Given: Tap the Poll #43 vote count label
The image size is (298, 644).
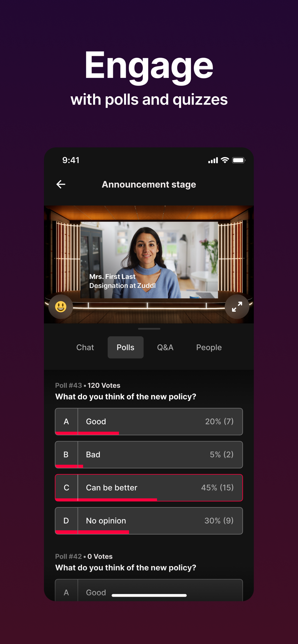Looking at the screenshot, I should tap(104, 385).
